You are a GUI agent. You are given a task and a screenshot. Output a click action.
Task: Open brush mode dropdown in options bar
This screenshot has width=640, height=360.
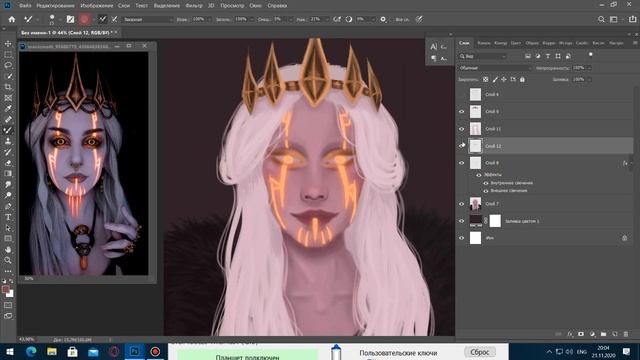click(x=147, y=19)
